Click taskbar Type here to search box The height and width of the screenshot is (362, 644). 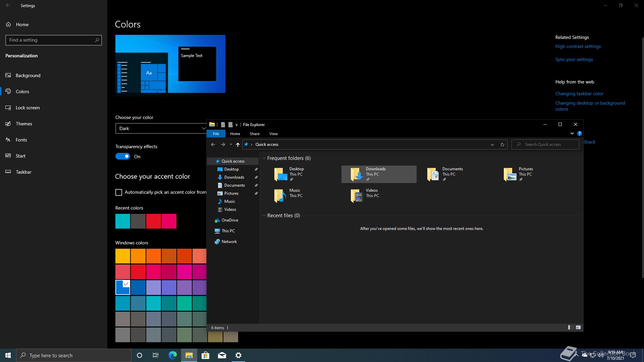(74, 355)
